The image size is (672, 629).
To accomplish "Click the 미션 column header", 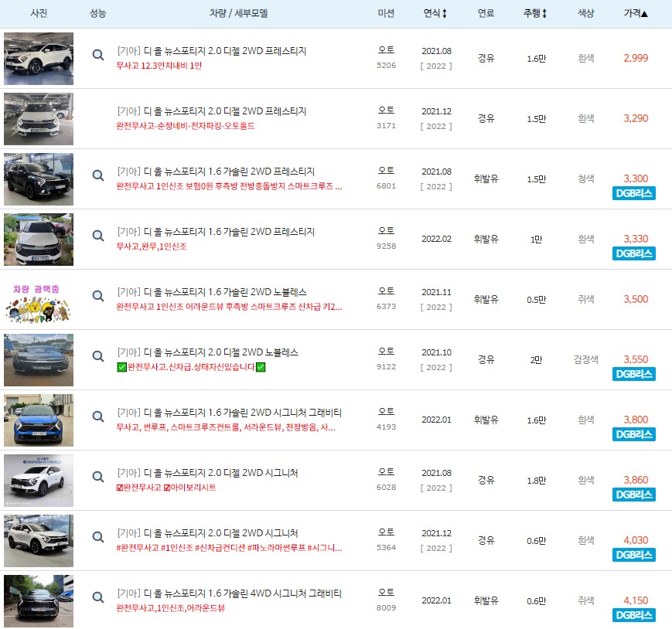I will tap(386, 13).
